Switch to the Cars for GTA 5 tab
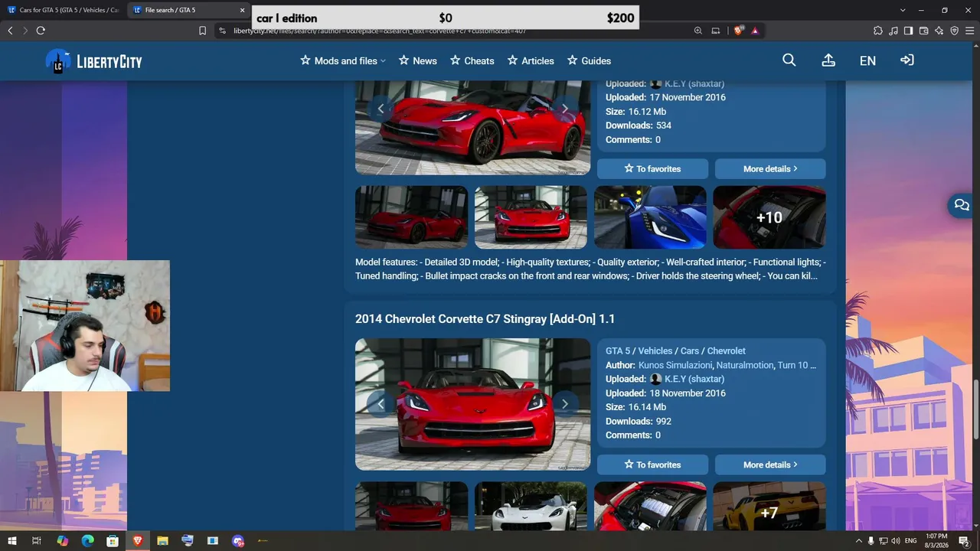Viewport: 980px width, 551px height. tap(64, 10)
